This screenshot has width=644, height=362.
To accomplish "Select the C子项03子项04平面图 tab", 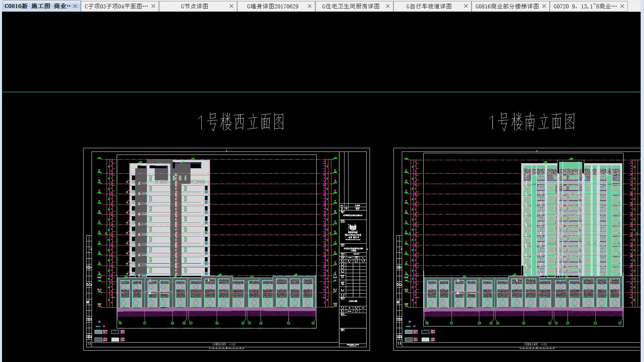I will point(116,6).
